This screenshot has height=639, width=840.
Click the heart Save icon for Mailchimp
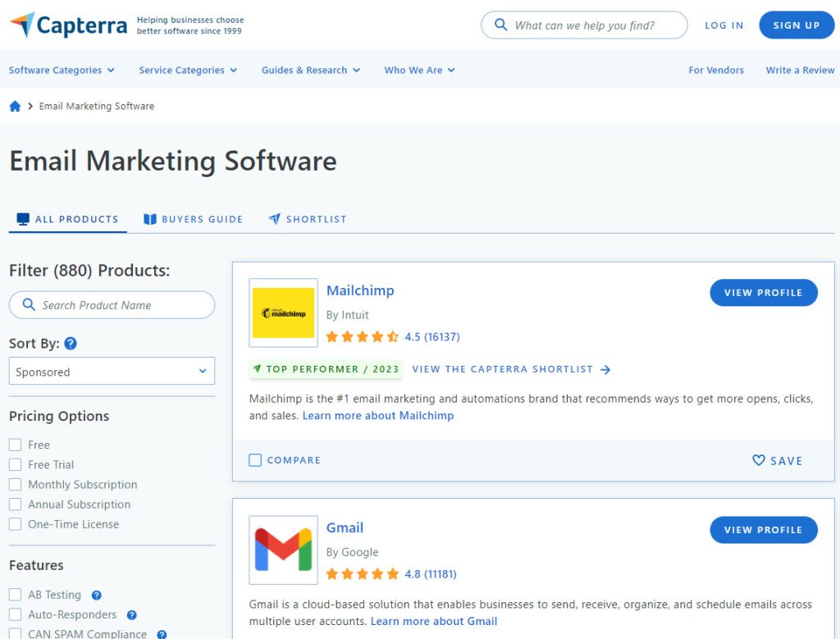[759, 460]
